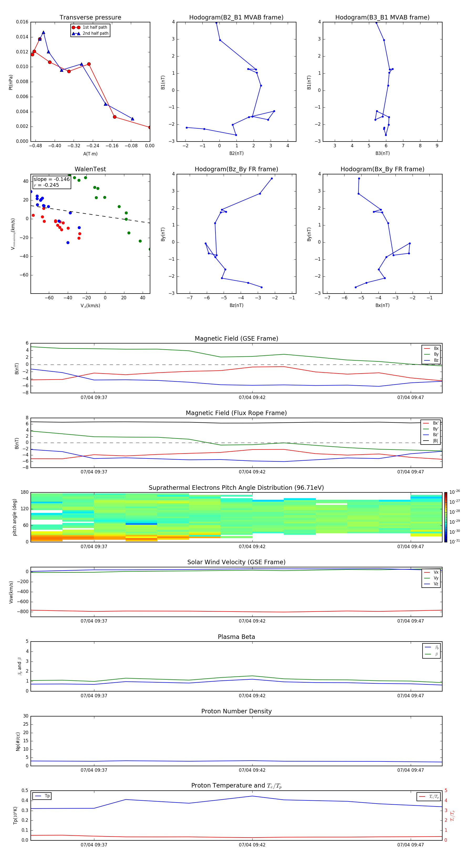
Task: Click the 'Bz(nT)' x-axis label
Action: click(x=236, y=305)
